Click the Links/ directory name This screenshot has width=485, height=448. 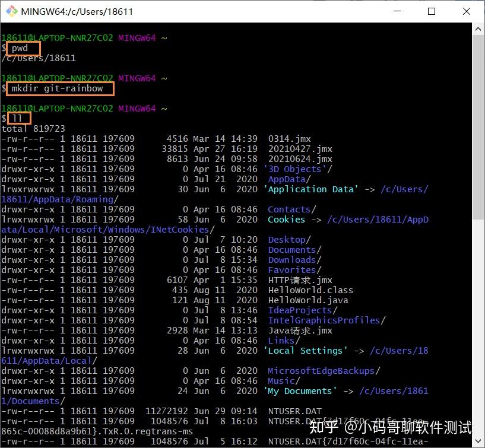(x=284, y=341)
